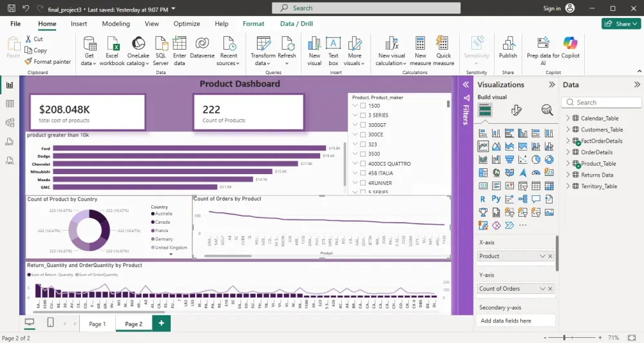This screenshot has width=644, height=343.
Task: Select the 3500 checkbox
Action: coord(363,154)
